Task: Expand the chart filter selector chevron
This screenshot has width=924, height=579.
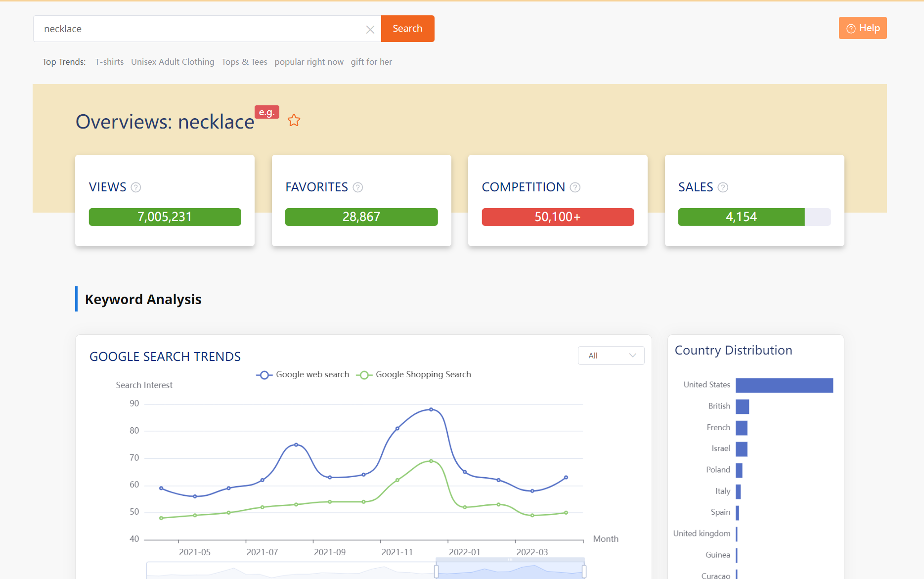Action: point(632,355)
